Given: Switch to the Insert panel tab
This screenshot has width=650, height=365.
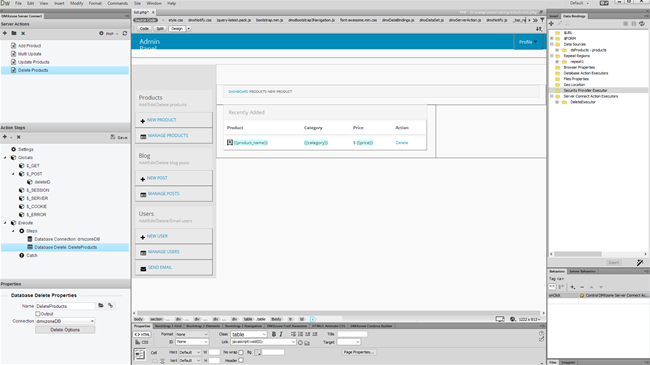Looking at the screenshot, I should [554, 16].
